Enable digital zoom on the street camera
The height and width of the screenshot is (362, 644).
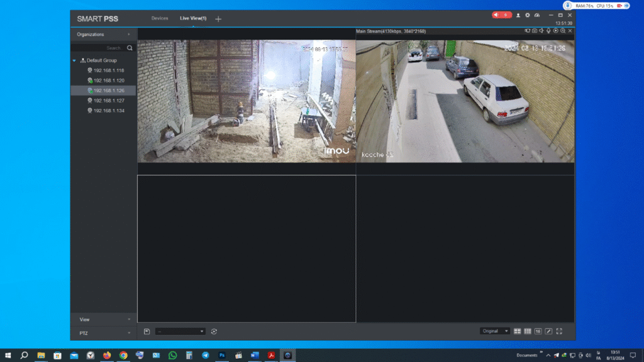(x=563, y=31)
